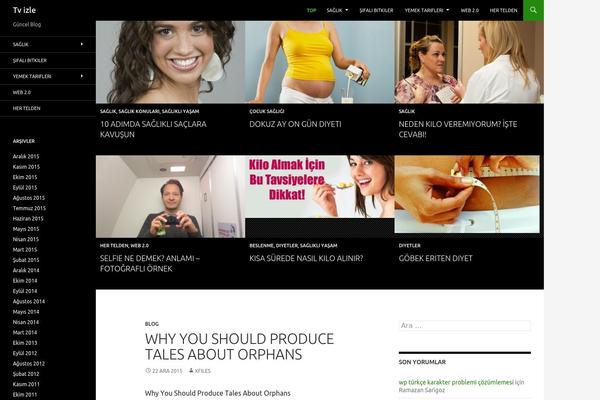Open HER TELDEN in the sidebar menu
The width and height of the screenshot is (600, 400).
26,108
